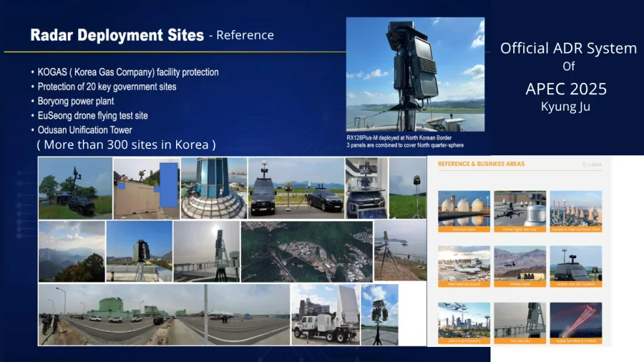Select the 'APEC 2025' text
The height and width of the screenshot is (362, 644).
(x=566, y=89)
